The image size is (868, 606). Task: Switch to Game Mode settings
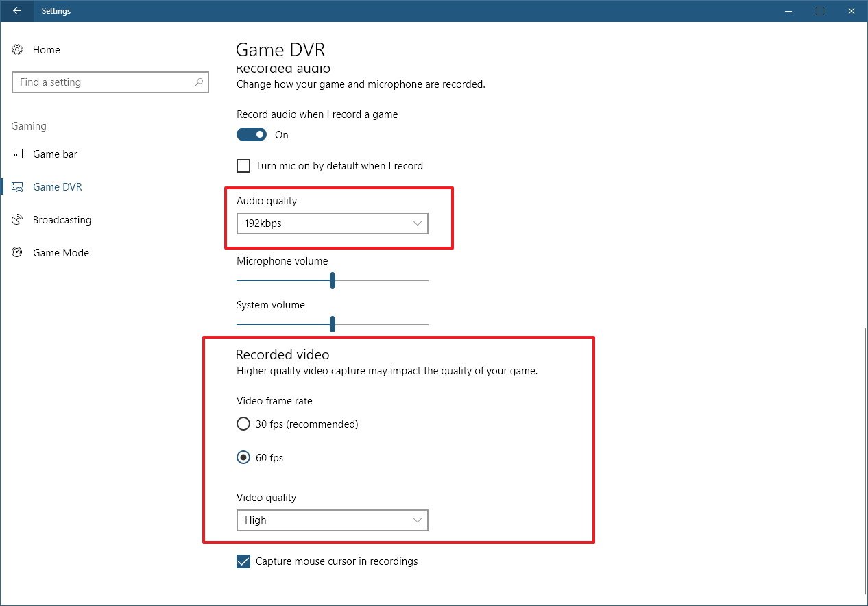[60, 253]
